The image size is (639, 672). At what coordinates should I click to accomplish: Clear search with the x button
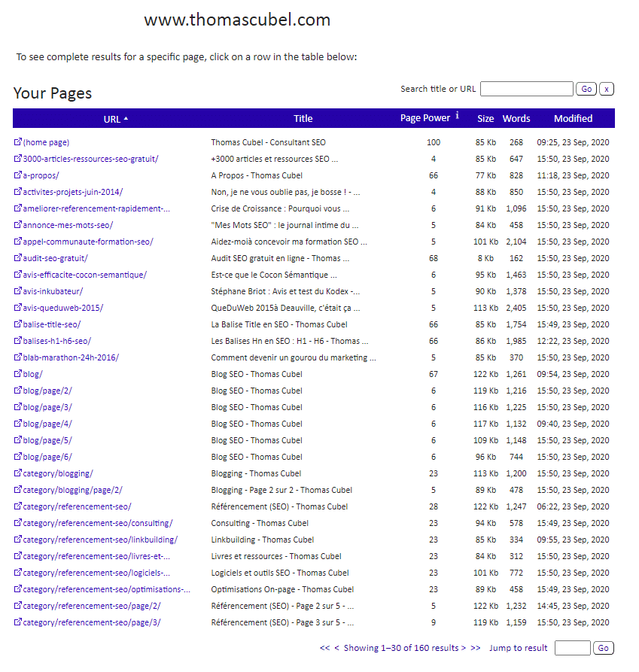pyautogui.click(x=607, y=89)
